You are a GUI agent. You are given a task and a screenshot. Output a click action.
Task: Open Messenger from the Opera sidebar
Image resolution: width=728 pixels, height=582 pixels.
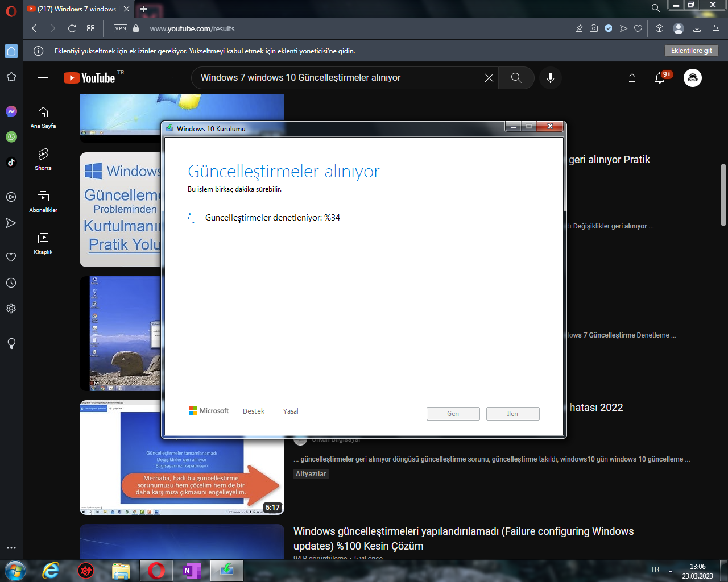coord(11,111)
